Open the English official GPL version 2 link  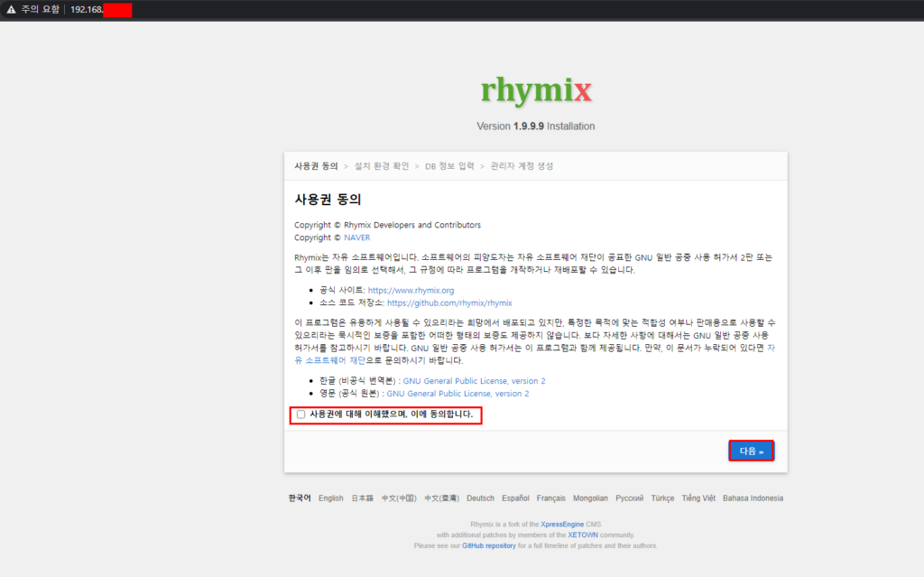tap(457, 394)
